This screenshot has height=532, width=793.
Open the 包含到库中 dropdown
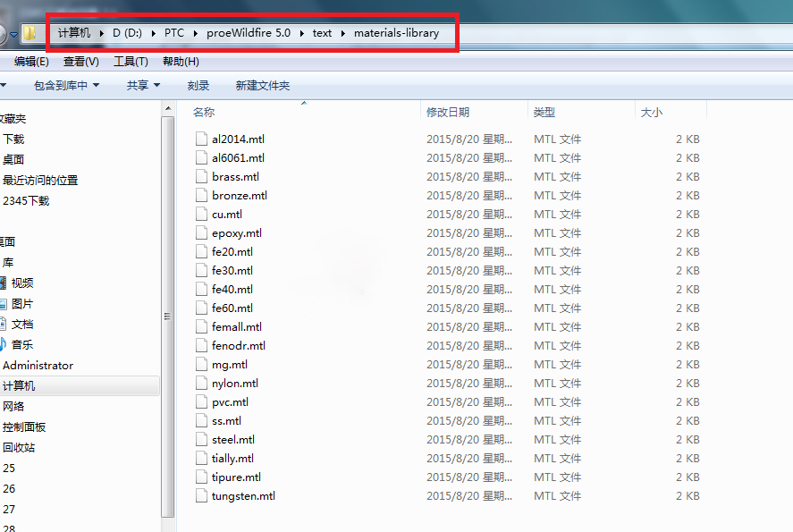coord(66,86)
